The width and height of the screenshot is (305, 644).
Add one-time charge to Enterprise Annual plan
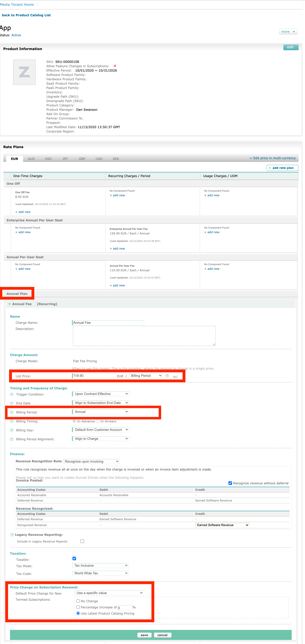pyautogui.click(x=23, y=232)
